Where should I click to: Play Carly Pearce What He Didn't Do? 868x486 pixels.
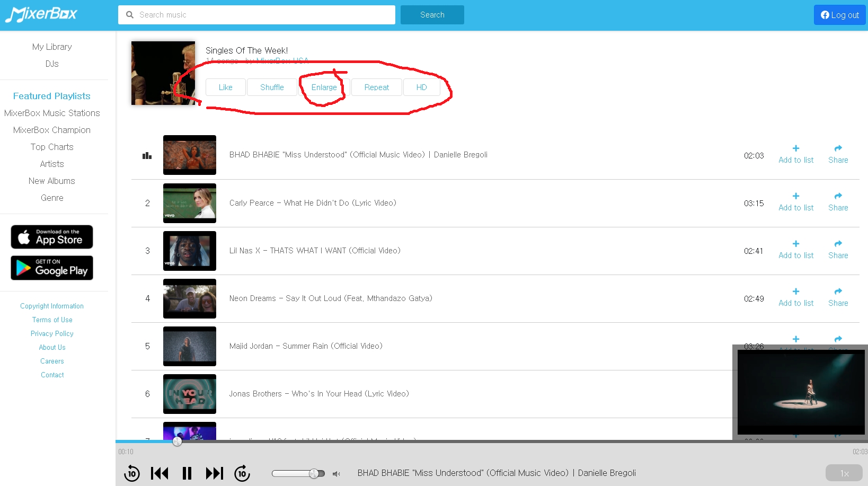(x=313, y=203)
